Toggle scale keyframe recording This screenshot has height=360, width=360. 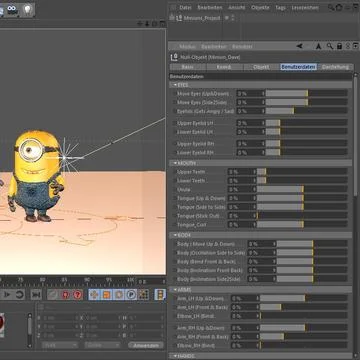click(x=107, y=294)
